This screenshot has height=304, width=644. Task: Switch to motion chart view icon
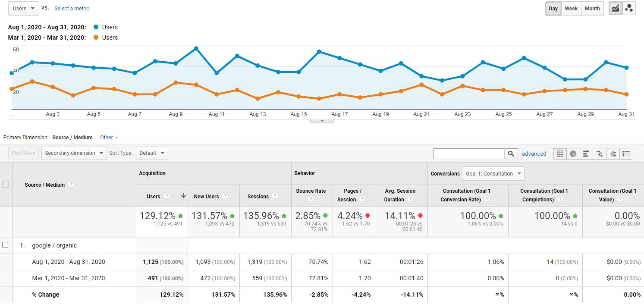coord(629,8)
